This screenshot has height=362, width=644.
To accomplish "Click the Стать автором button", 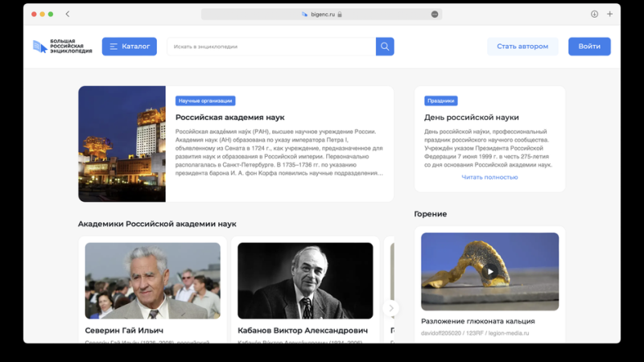I will click(x=522, y=47).
